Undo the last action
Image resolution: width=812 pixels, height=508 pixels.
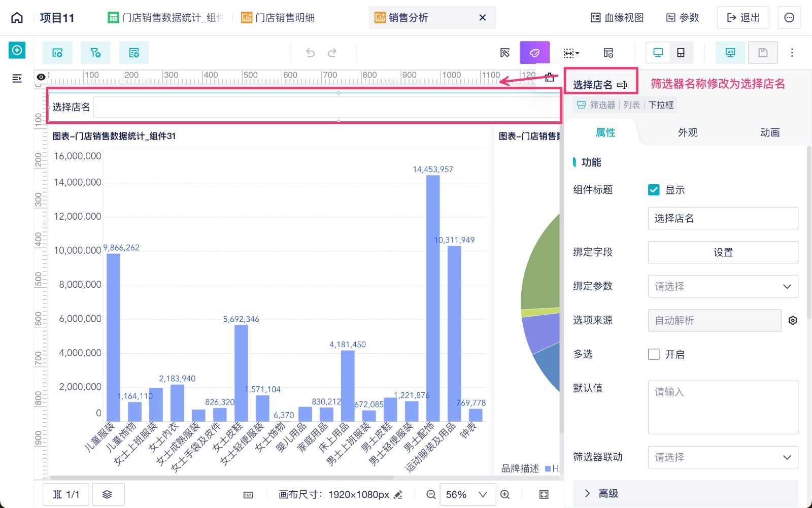click(x=311, y=53)
